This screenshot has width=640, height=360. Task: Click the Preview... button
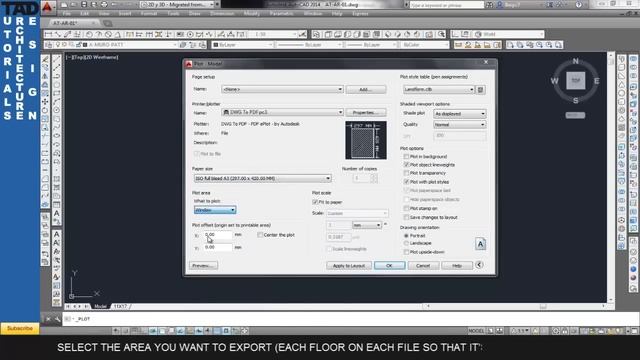point(203,265)
